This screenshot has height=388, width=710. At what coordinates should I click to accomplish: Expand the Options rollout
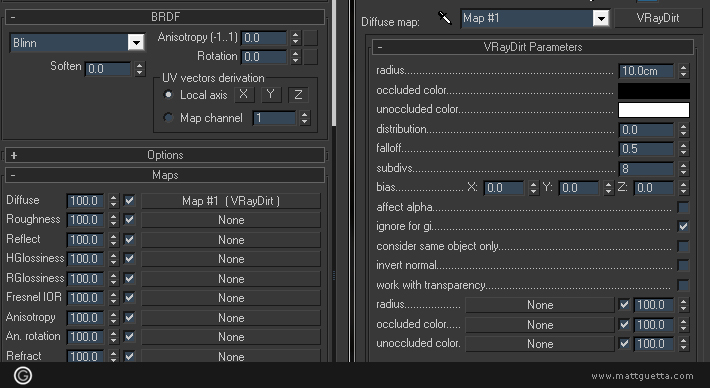coord(165,155)
